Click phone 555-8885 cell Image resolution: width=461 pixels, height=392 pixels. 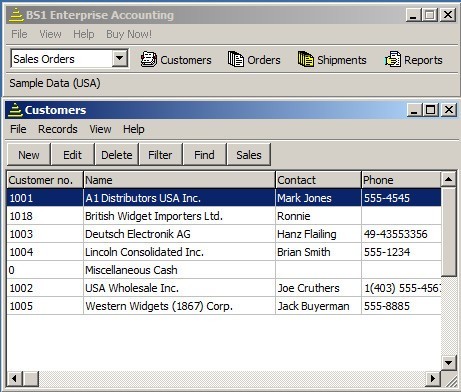point(401,306)
